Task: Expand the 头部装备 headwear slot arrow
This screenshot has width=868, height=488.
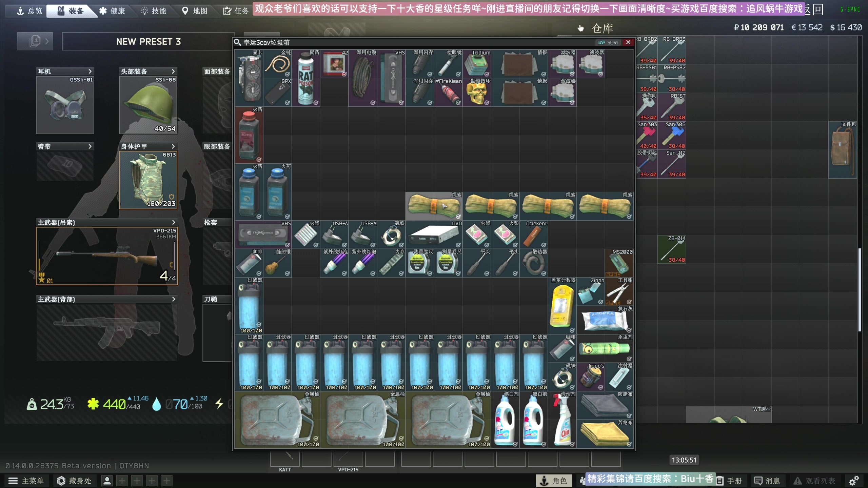Action: point(173,72)
